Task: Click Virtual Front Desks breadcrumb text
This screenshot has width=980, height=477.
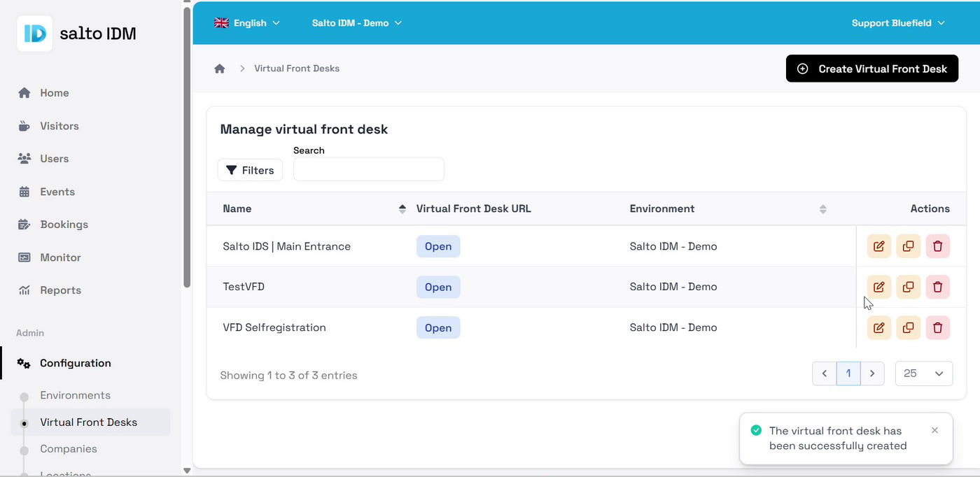Action: coord(297,69)
